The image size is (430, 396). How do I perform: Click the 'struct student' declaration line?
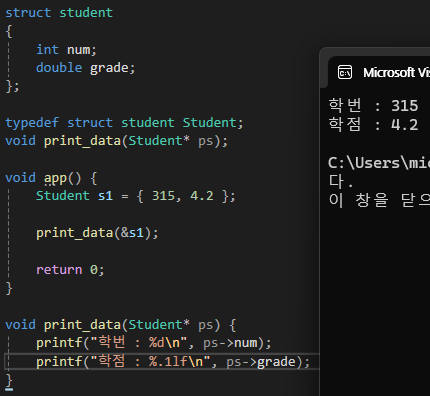click(x=59, y=13)
